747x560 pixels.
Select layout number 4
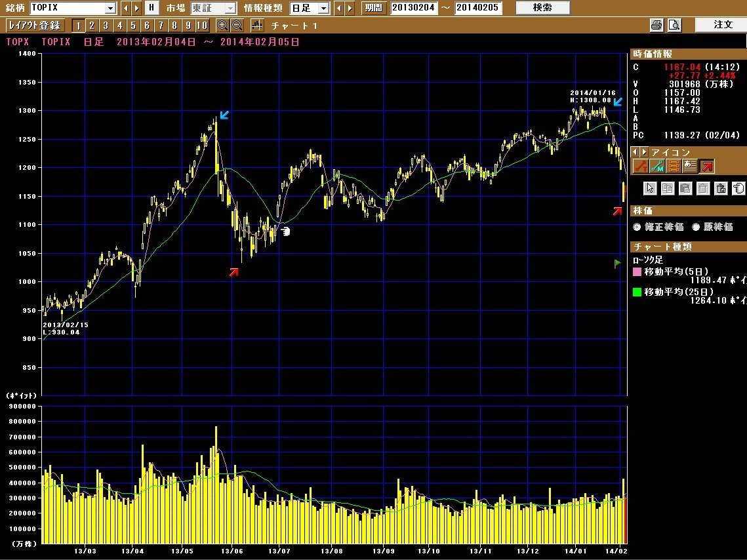[x=119, y=25]
